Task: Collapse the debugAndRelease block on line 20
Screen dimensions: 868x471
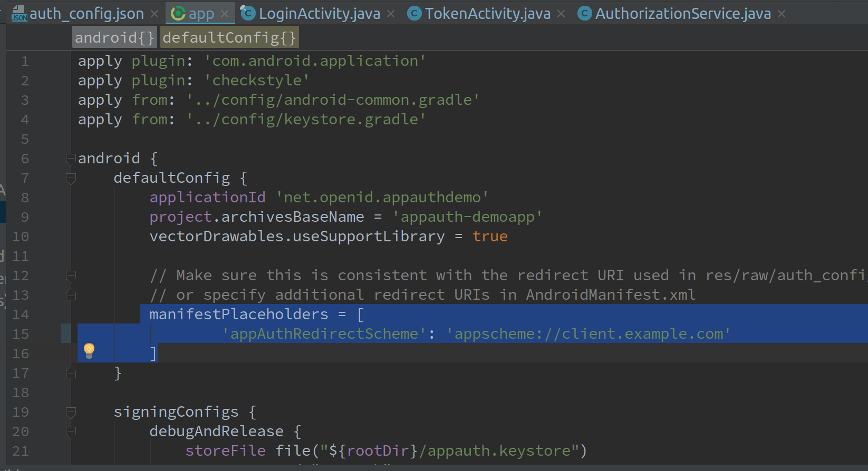Action: (71, 431)
